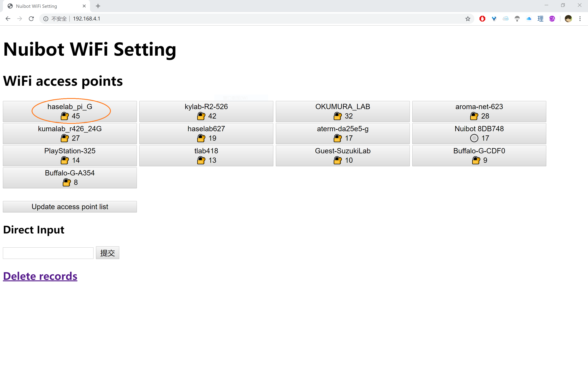This screenshot has width=588, height=377.
Task: Select the PlayStation-325 access point
Action: 70,156
